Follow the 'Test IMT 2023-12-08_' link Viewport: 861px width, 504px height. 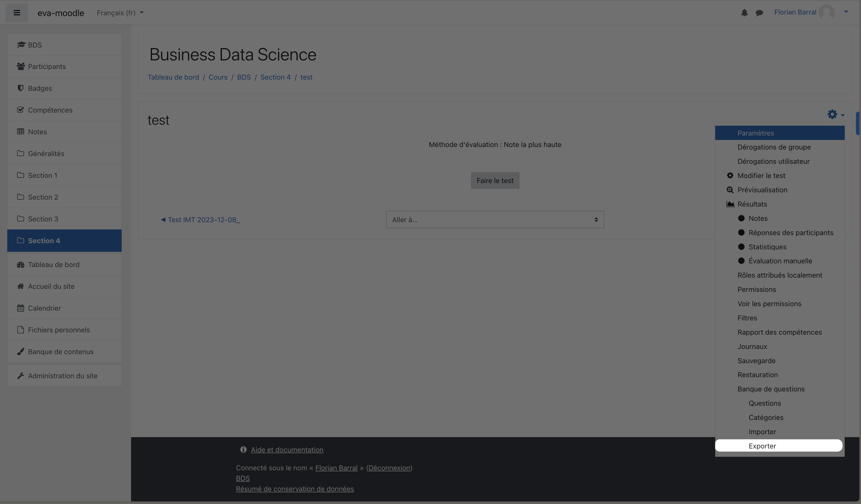point(203,220)
